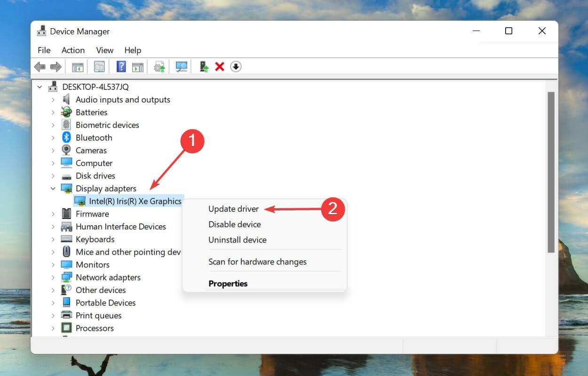Image resolution: width=588 pixels, height=376 pixels.
Task: Expand the Batteries category chevron
Action: pyautogui.click(x=53, y=112)
